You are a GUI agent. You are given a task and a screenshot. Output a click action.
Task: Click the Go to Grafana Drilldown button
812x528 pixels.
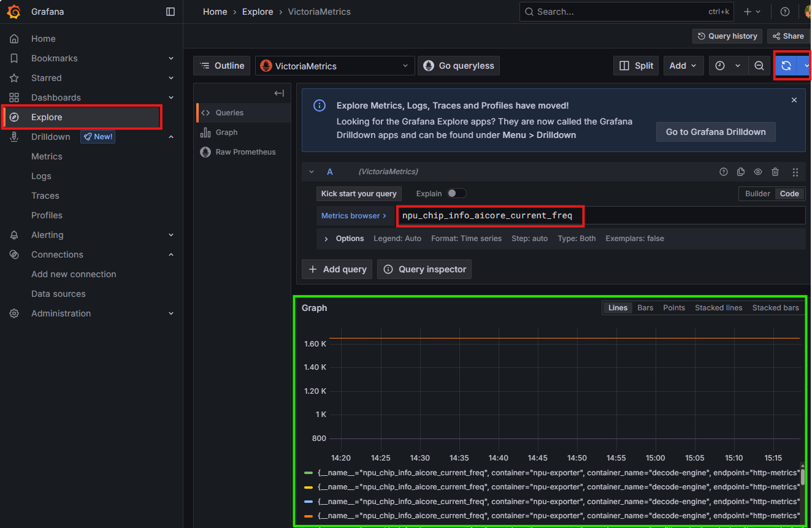(x=716, y=132)
